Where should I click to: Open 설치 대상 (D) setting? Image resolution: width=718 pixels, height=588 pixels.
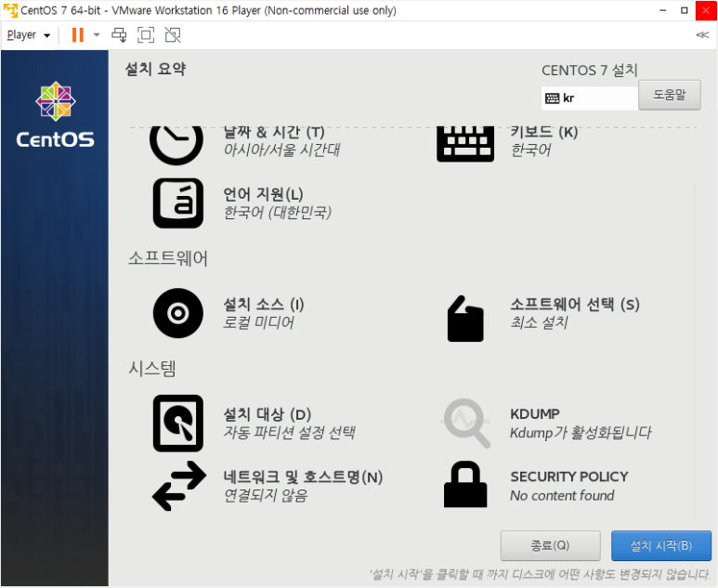pos(267,414)
